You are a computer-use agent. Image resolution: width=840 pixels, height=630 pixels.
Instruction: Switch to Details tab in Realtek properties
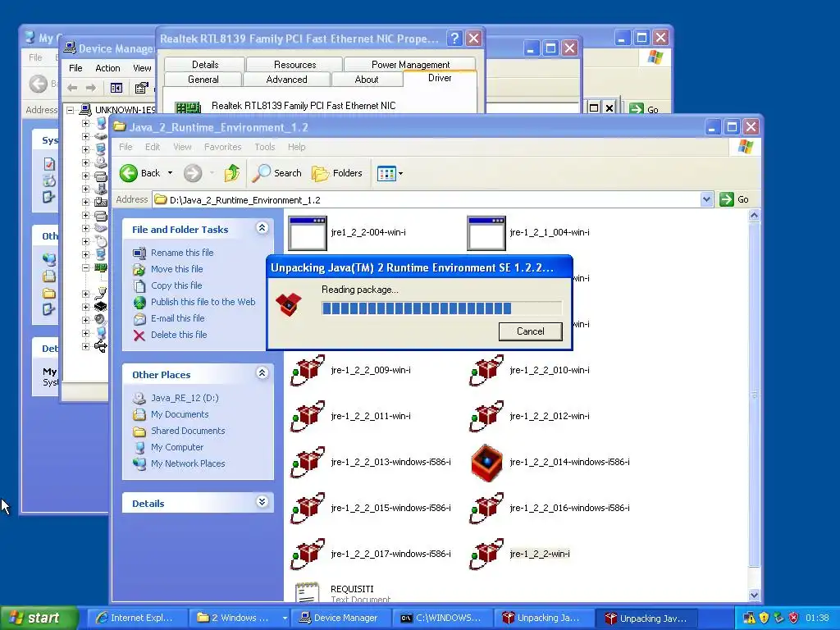pos(204,65)
